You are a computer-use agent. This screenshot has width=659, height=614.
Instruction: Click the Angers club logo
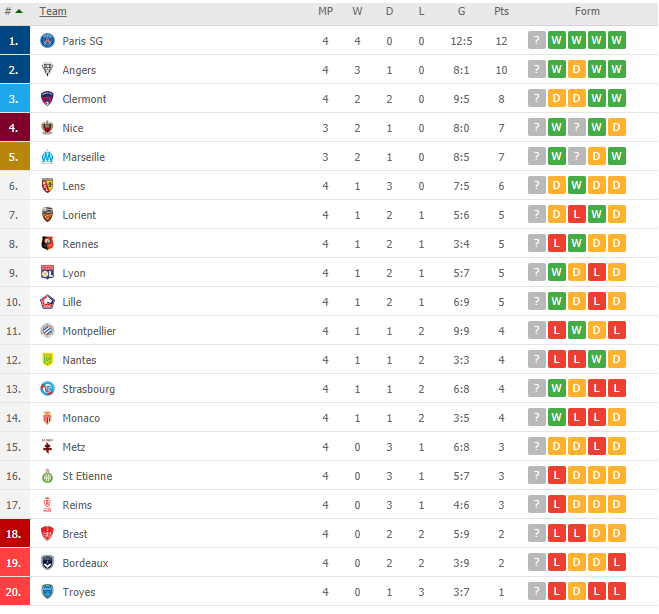(47, 70)
